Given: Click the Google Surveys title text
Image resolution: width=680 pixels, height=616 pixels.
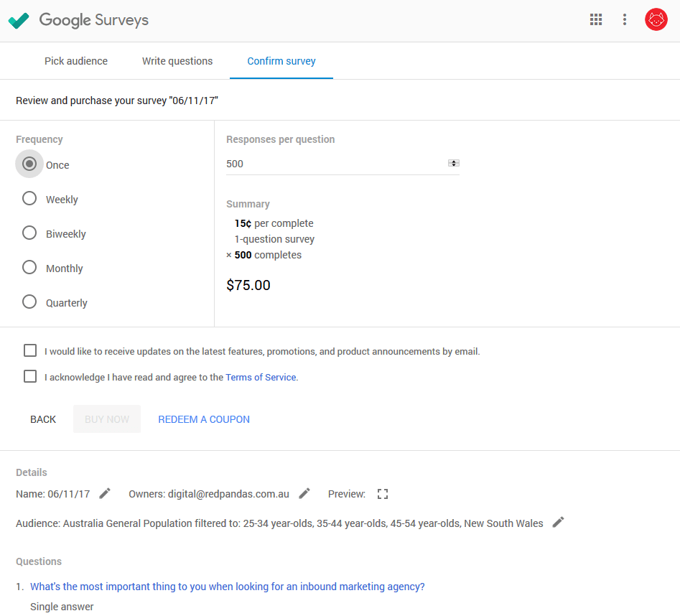Looking at the screenshot, I should [x=93, y=20].
